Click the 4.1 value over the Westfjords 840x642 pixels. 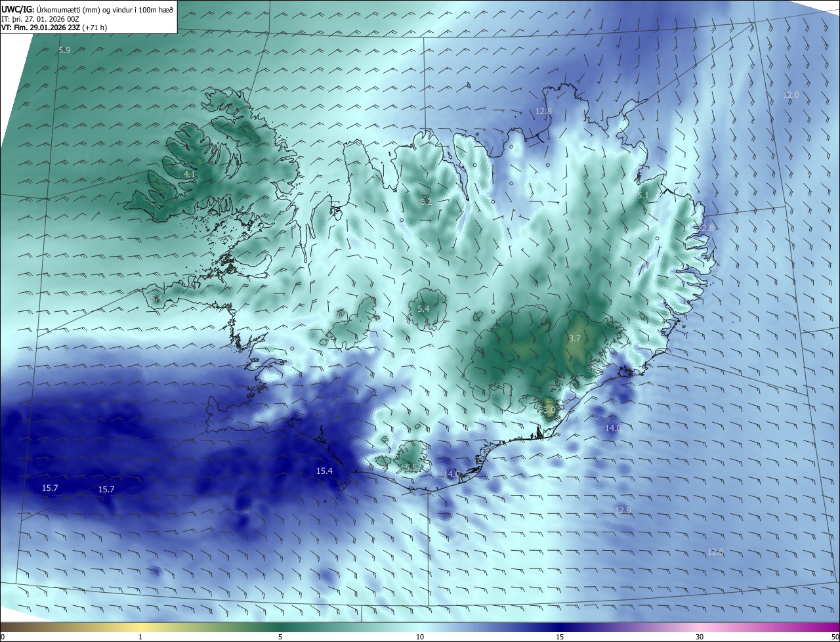coord(189,174)
